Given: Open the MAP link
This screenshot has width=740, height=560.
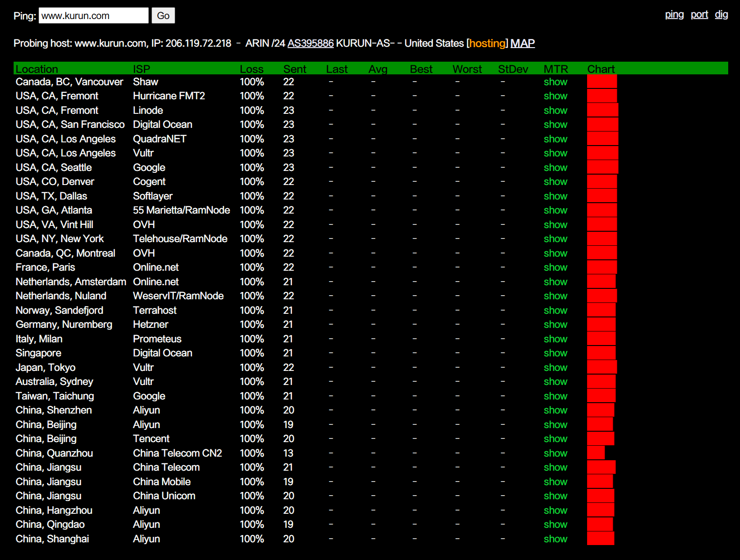Looking at the screenshot, I should point(523,43).
